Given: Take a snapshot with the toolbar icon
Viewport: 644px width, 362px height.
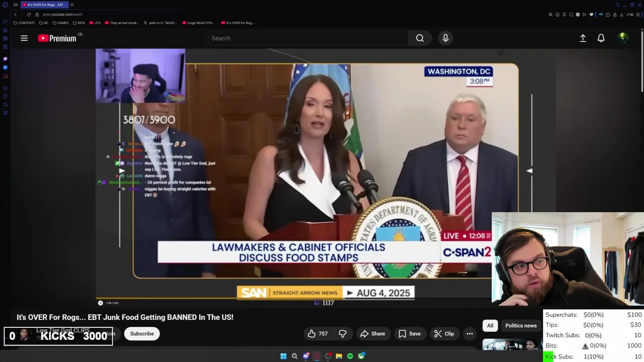Looking at the screenshot, I should tap(571, 15).
